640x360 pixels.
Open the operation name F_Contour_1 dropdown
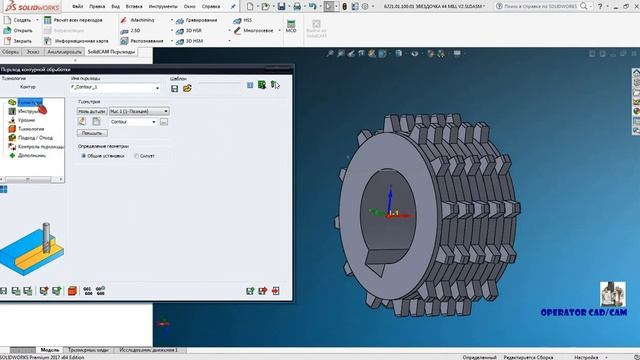coord(157,88)
